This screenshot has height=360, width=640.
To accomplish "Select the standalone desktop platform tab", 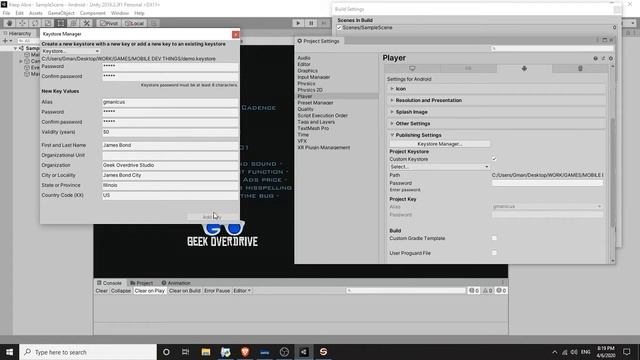I will [412, 69].
